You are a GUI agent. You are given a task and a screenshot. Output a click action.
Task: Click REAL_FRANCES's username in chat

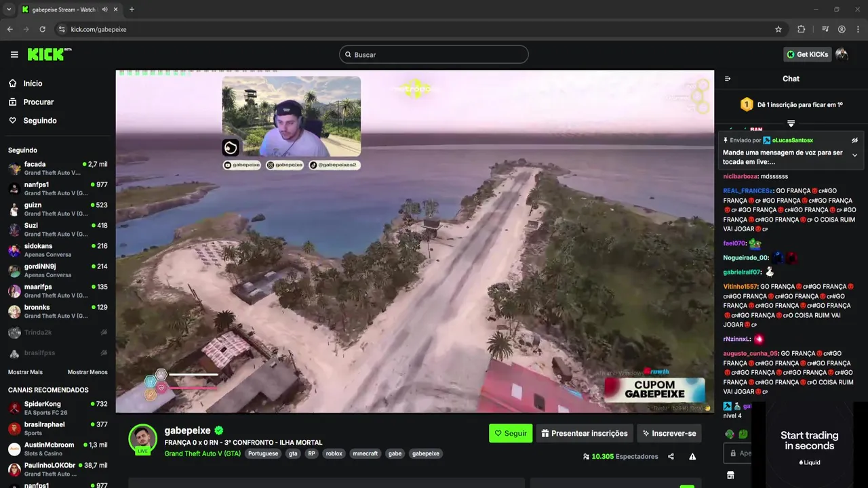(x=747, y=191)
